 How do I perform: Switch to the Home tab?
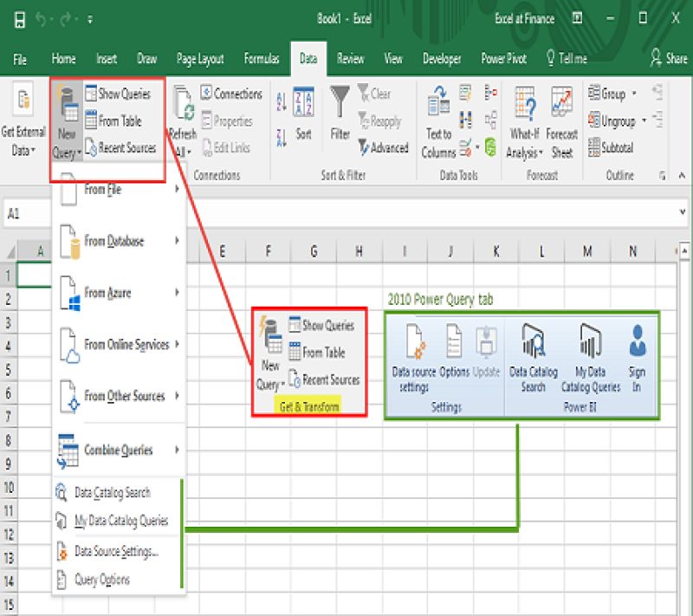coord(63,59)
